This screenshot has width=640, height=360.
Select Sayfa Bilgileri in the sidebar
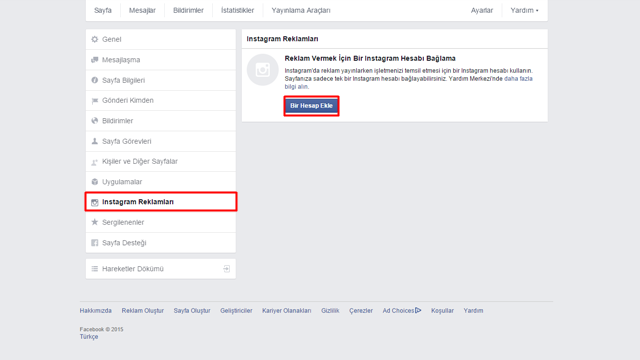point(161,80)
